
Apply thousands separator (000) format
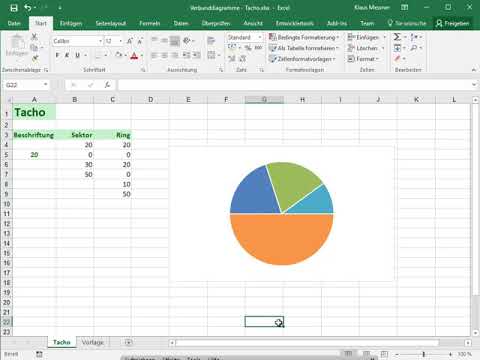point(258,48)
